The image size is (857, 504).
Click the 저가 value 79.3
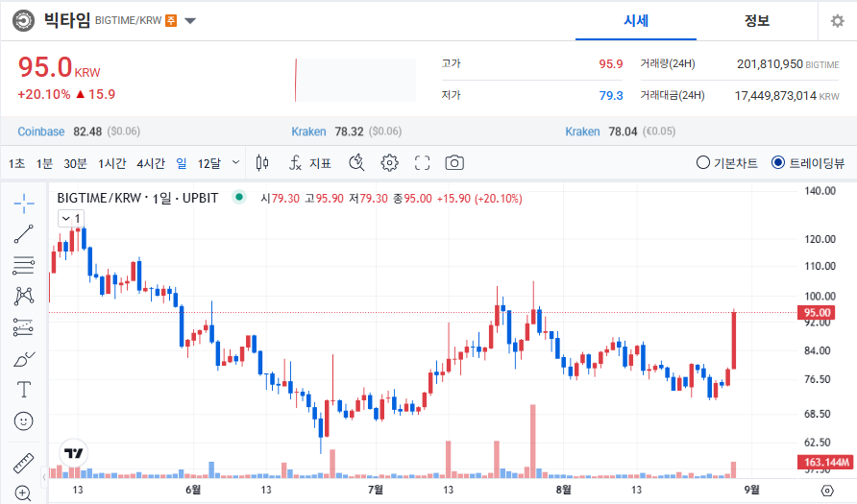tap(610, 96)
